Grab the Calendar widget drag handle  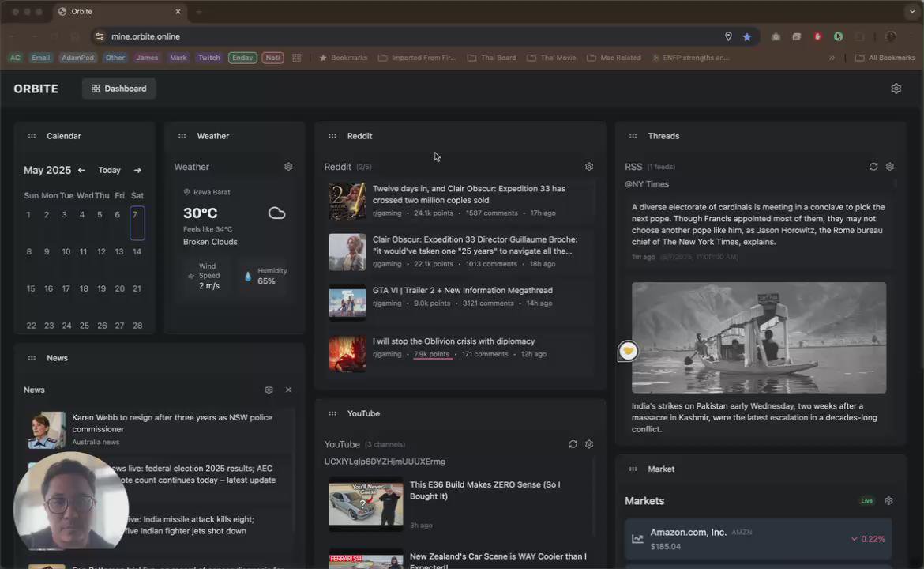point(32,136)
